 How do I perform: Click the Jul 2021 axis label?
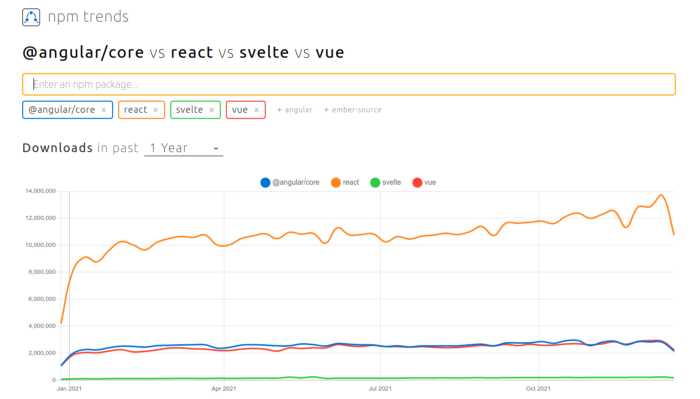click(380, 389)
